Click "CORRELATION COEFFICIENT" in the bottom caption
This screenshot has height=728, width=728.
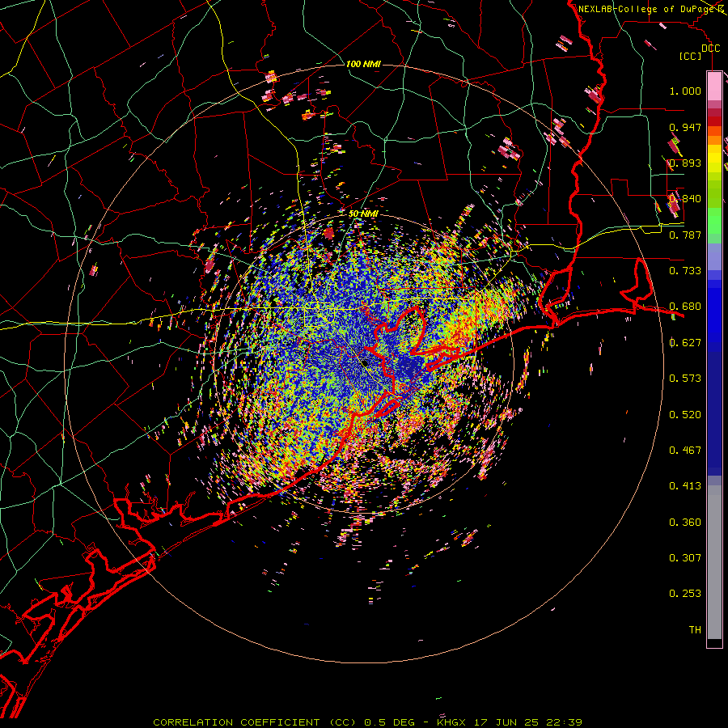[236, 722]
